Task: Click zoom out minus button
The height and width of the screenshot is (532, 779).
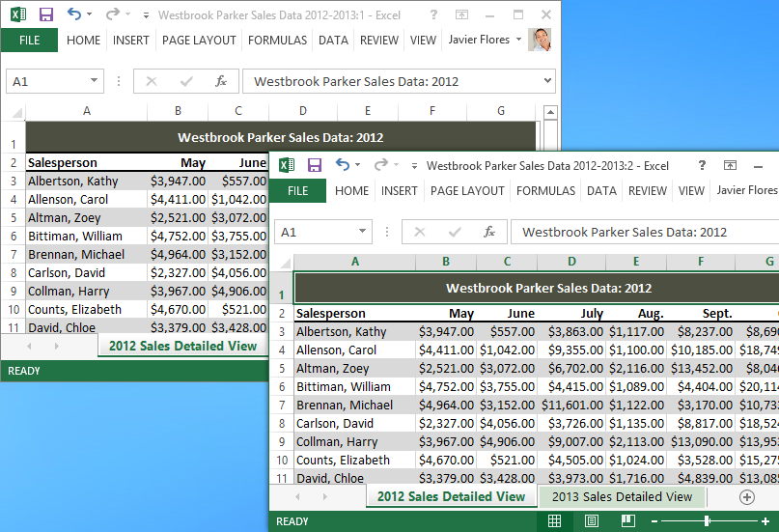Action: pos(654,521)
